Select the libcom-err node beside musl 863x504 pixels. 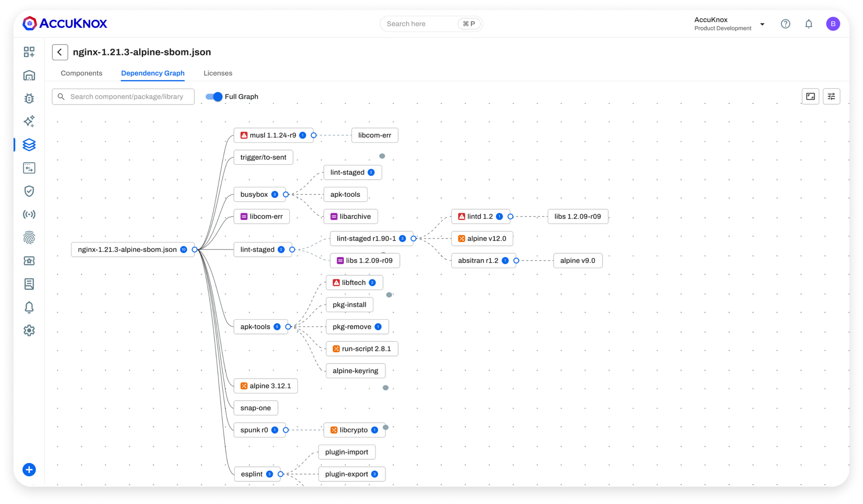click(x=375, y=135)
